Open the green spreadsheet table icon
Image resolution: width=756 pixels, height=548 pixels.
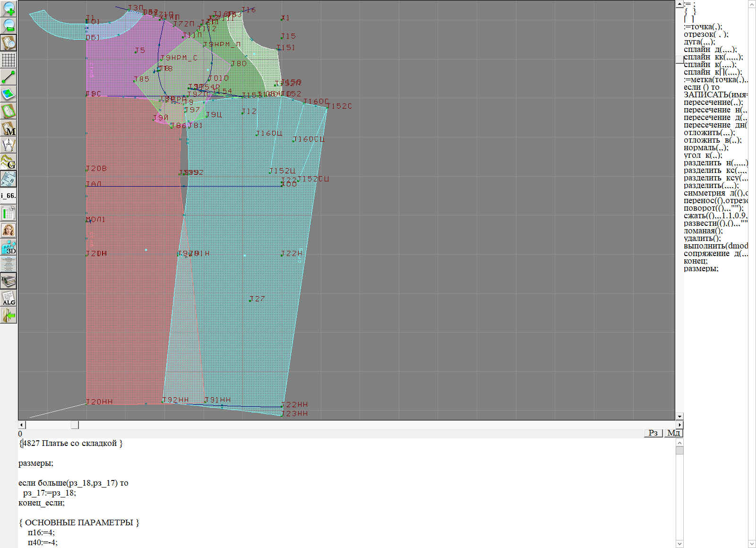click(9, 213)
